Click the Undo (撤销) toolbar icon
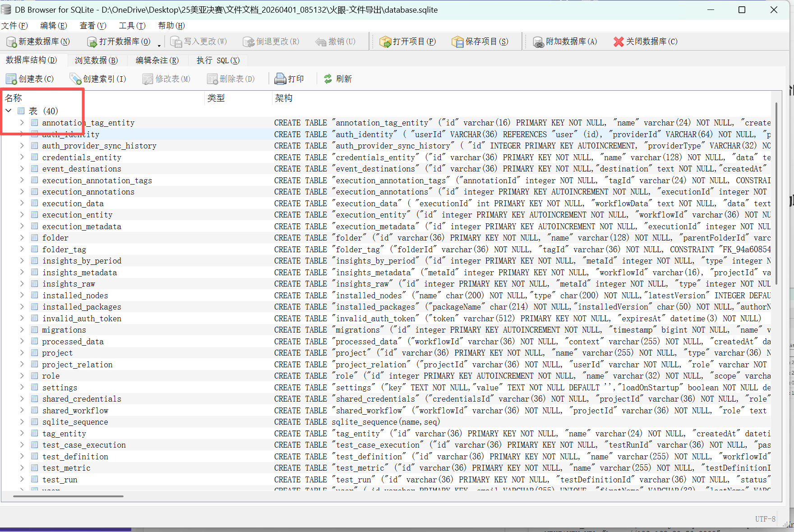Image resolution: width=794 pixels, height=532 pixels. 321,42
